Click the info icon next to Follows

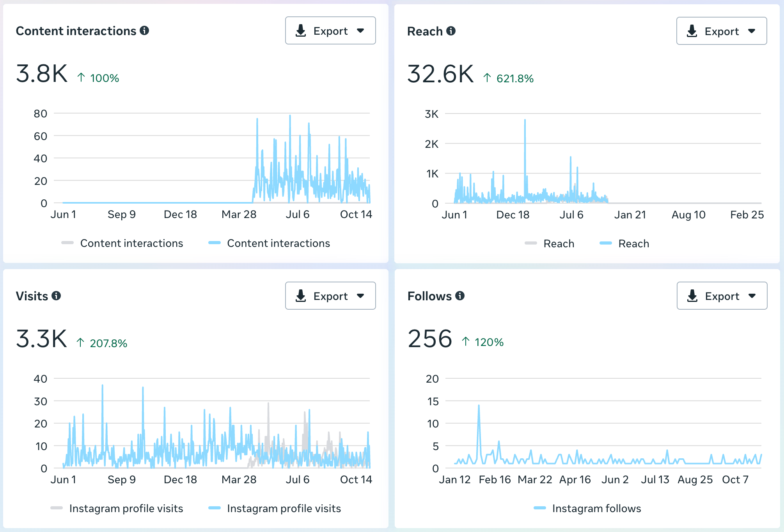[460, 296]
